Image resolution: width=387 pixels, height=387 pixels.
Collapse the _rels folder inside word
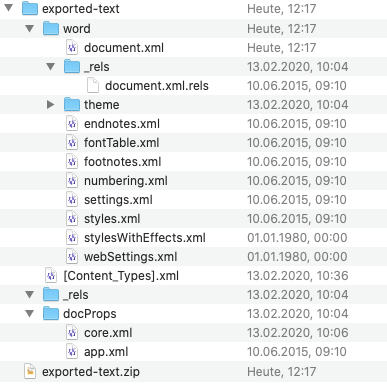[51, 66]
